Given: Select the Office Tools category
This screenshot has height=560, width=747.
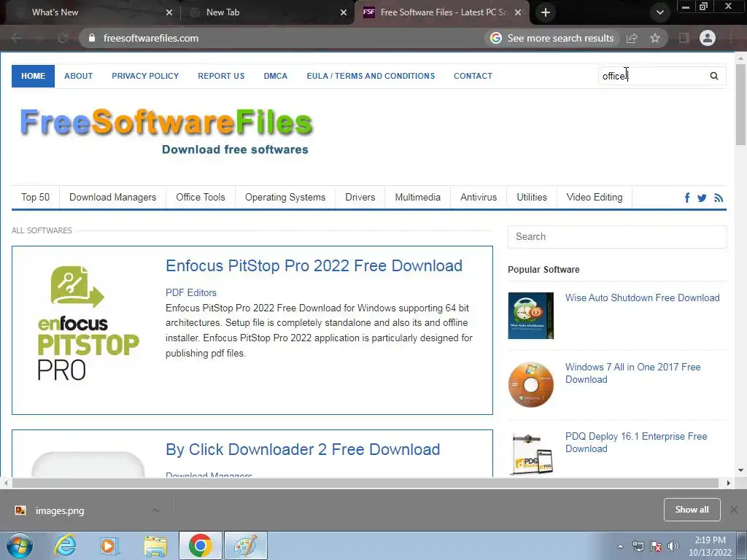Looking at the screenshot, I should (201, 197).
